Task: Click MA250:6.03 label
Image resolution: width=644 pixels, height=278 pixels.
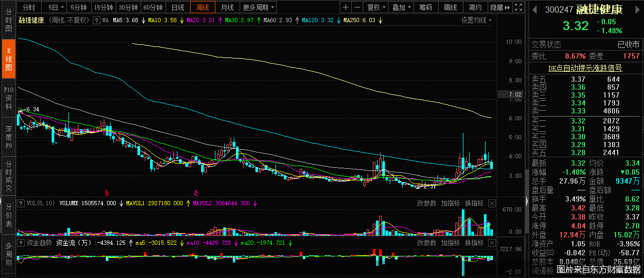Action: pyautogui.click(x=359, y=20)
